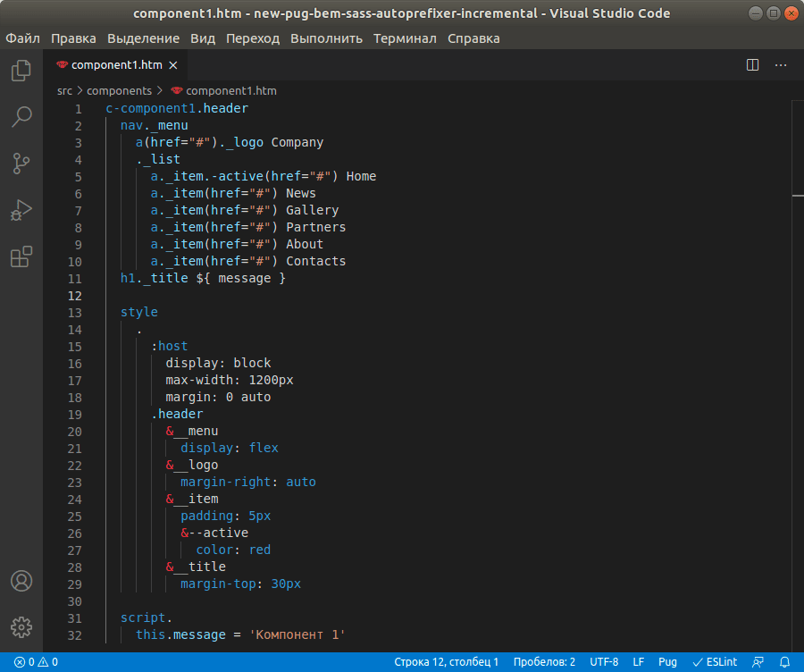Click line number 12 in the gutter
The width and height of the screenshot is (804, 672).
[75, 296]
